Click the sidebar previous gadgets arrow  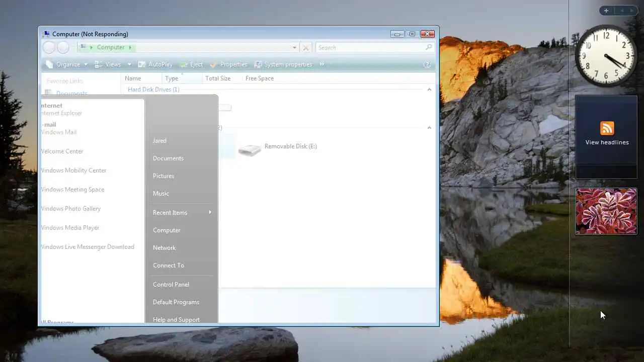tap(622, 11)
